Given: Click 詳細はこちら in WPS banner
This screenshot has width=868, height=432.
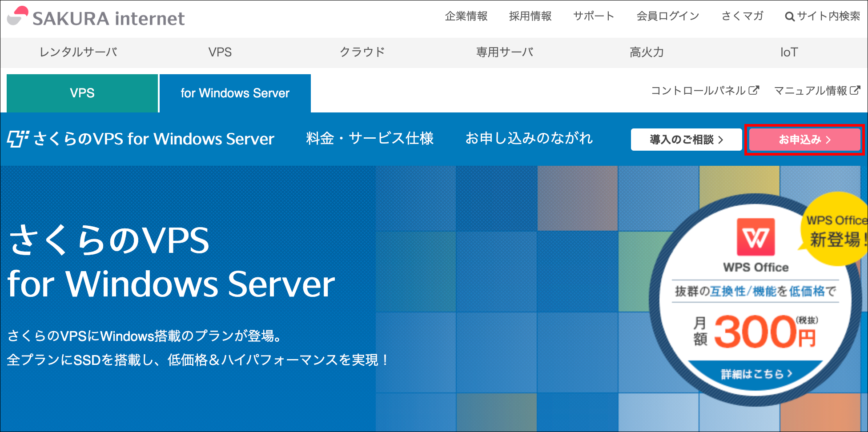Looking at the screenshot, I should [756, 374].
